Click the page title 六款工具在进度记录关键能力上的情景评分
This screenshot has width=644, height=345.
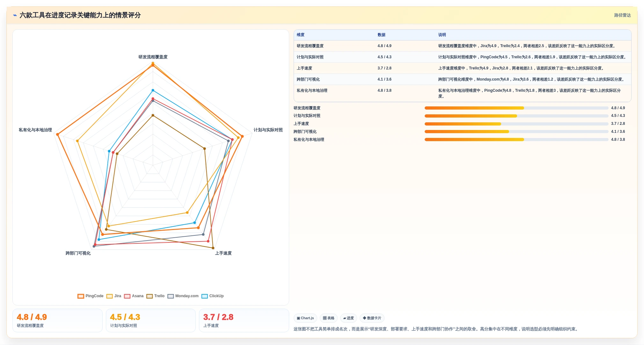(80, 15)
